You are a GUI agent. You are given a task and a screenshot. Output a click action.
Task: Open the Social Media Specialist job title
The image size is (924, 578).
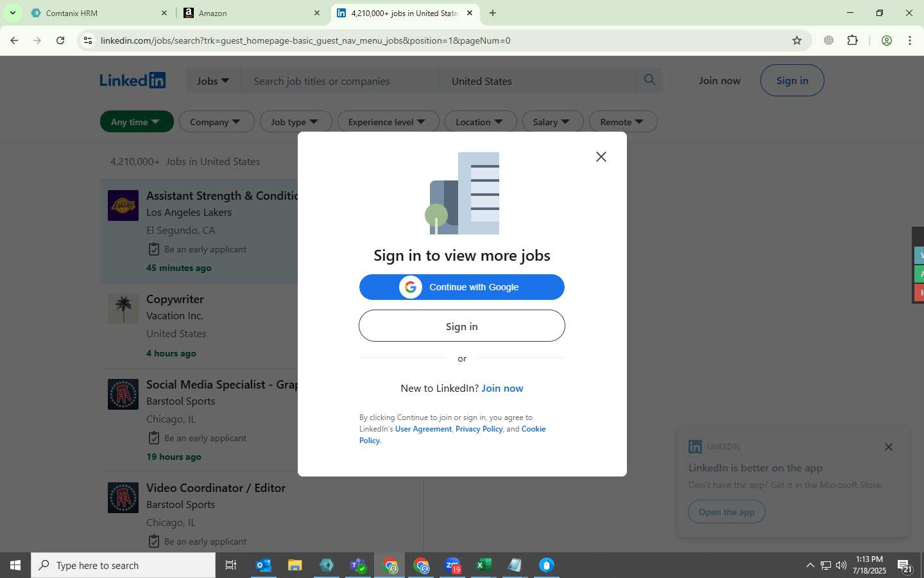[x=222, y=384]
